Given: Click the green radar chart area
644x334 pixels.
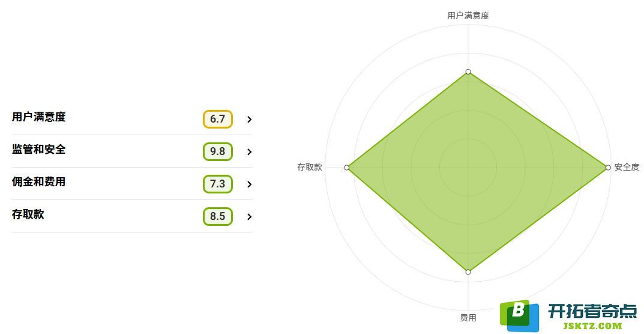Looking at the screenshot, I should [472, 169].
